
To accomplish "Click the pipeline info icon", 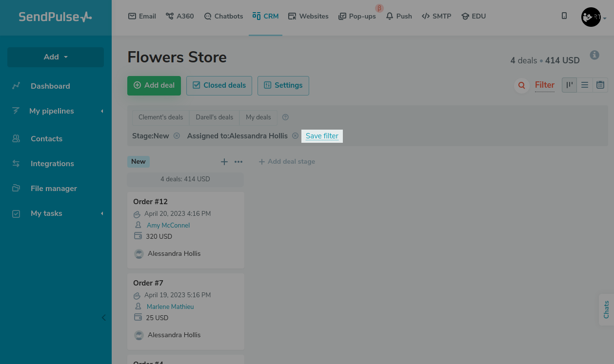I will (594, 55).
